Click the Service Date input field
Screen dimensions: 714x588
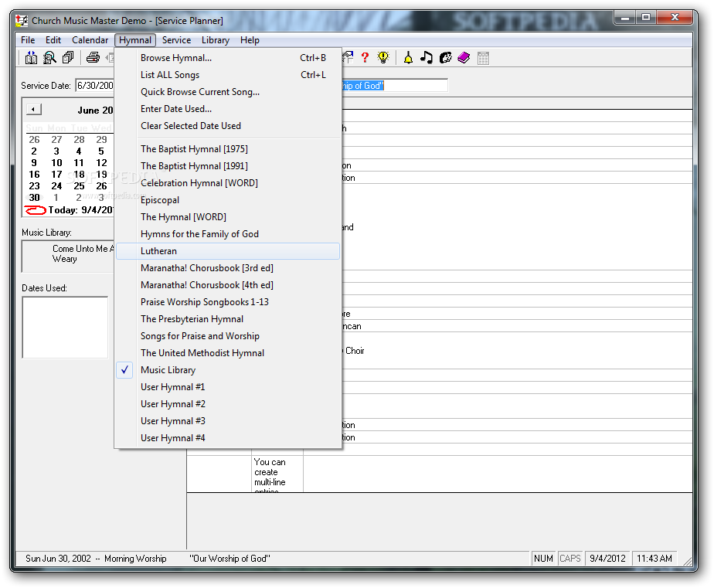[95, 86]
